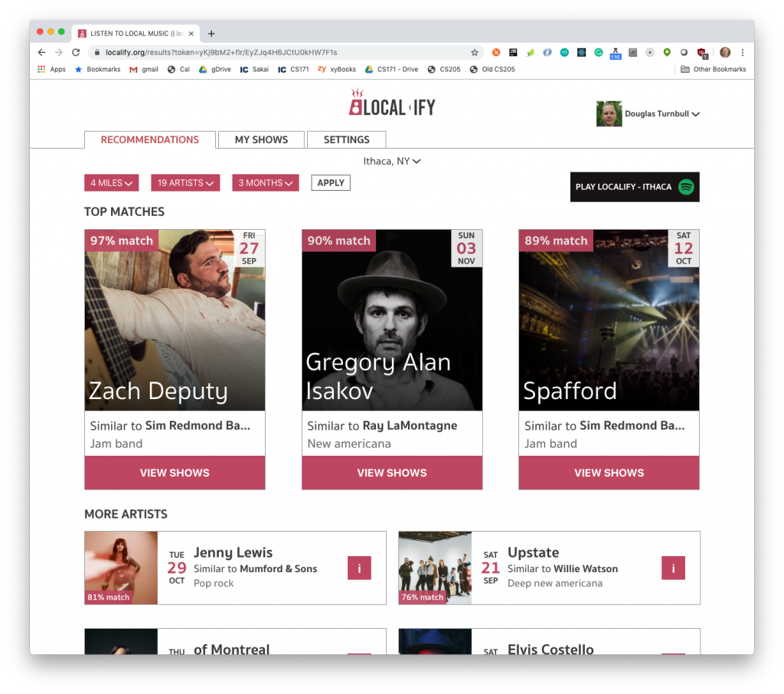Open a new browser tab with the plus icon
The height and width of the screenshot is (694, 784).
211,34
